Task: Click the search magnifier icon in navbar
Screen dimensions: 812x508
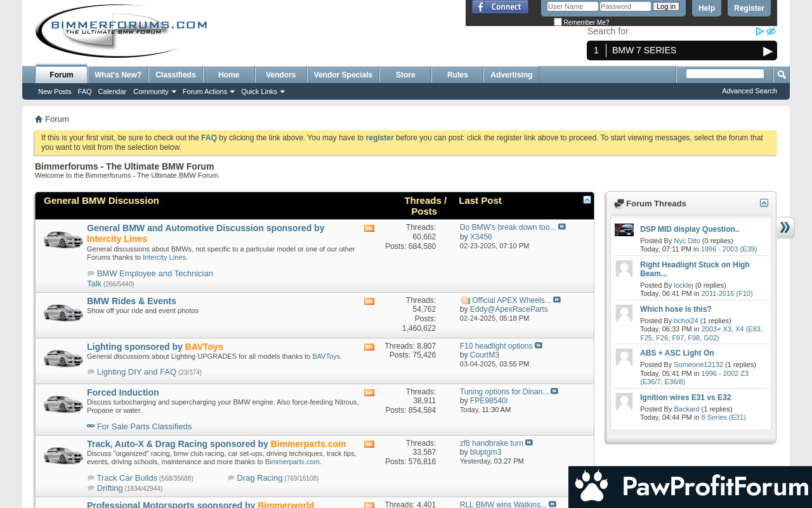Action: 782,75
